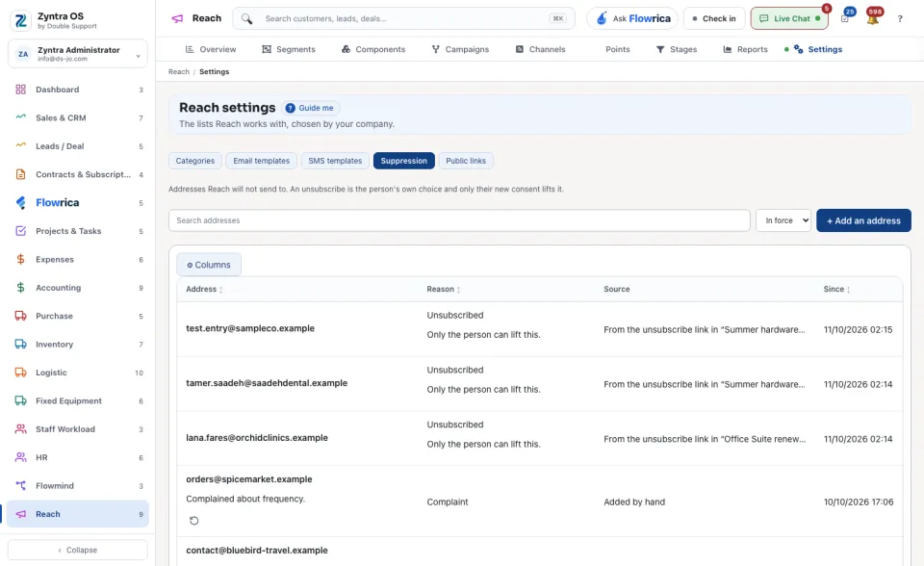Open the In force status dropdown
Viewport: 924px width, 566px height.
pyautogui.click(x=783, y=220)
